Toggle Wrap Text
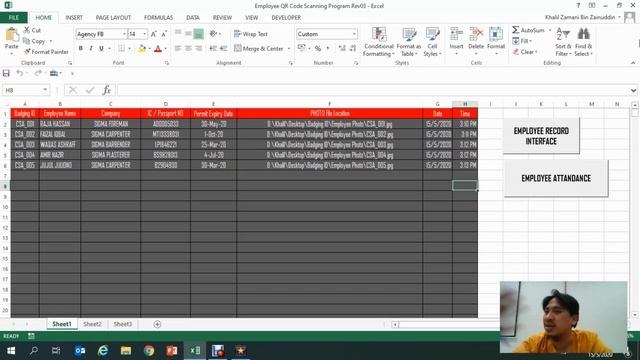The width and height of the screenshot is (640, 360). [251, 34]
